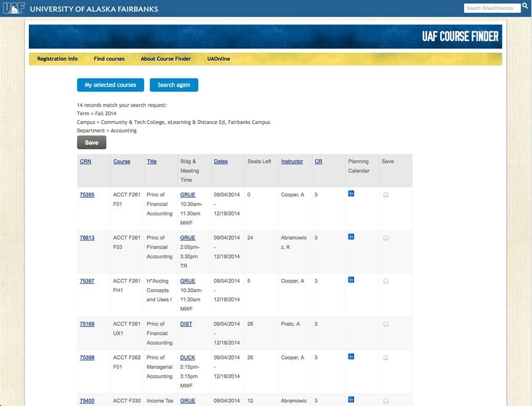Open CRN 75397 link
This screenshot has height=406, width=532.
click(x=87, y=281)
